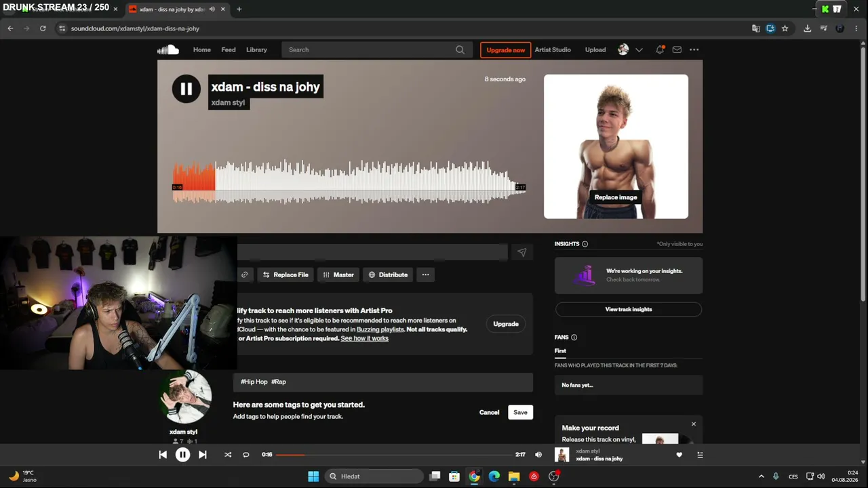Click the Upgrade now button

tap(505, 49)
